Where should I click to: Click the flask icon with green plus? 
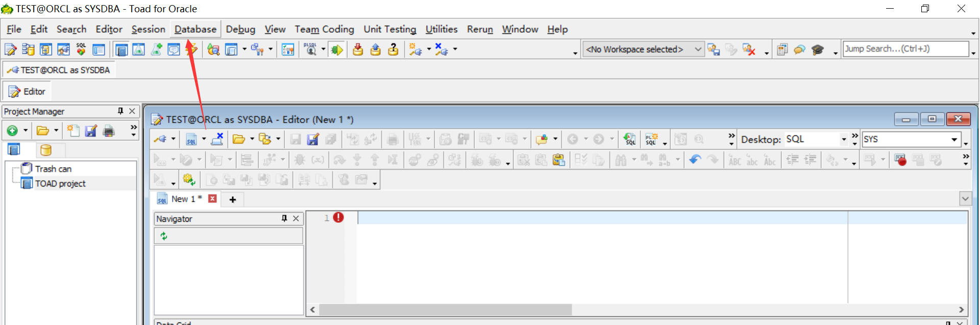(156, 50)
